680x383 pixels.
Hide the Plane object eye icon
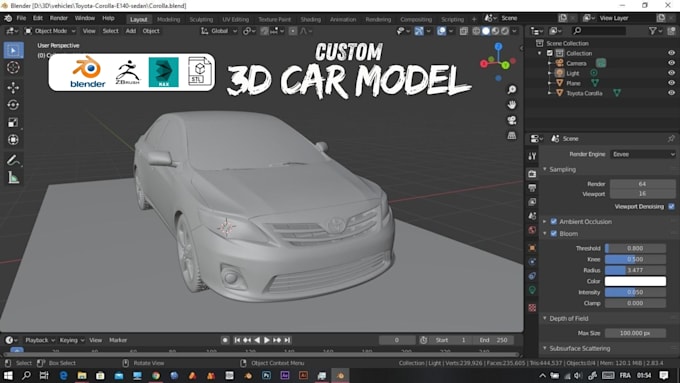(x=671, y=83)
